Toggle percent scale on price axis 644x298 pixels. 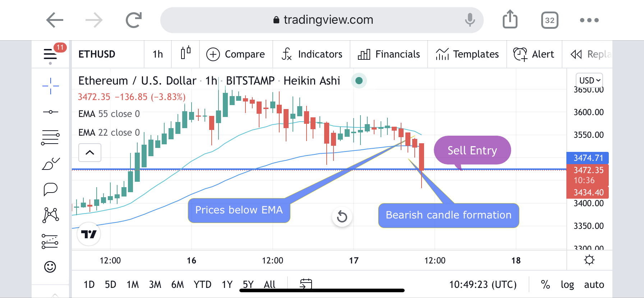coord(545,285)
